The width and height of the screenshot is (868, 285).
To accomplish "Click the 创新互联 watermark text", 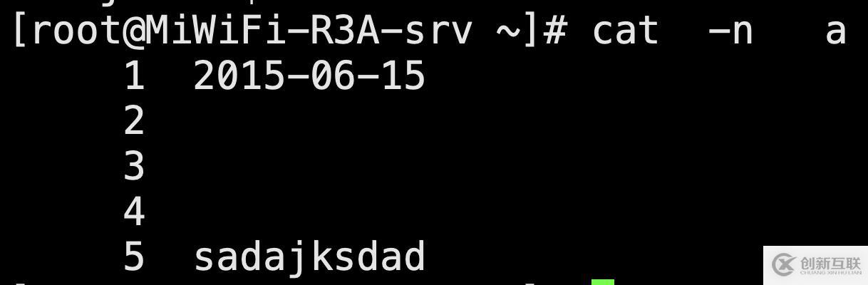I will pos(830,262).
